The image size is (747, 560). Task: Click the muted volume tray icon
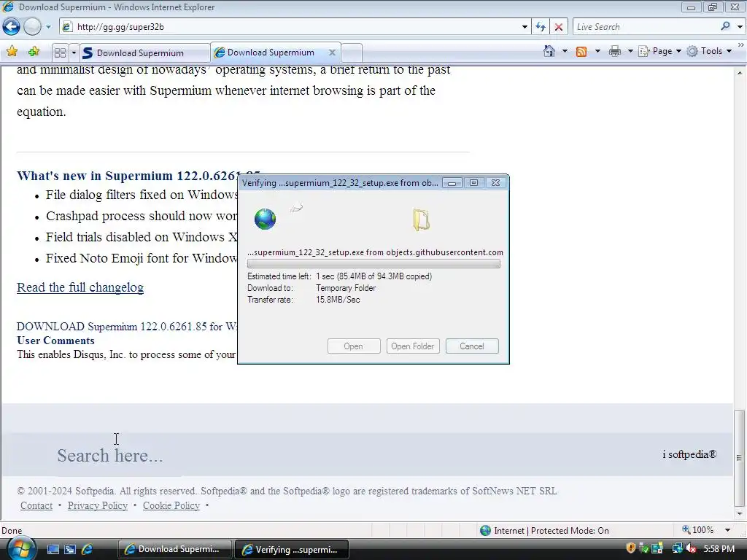pos(691,548)
